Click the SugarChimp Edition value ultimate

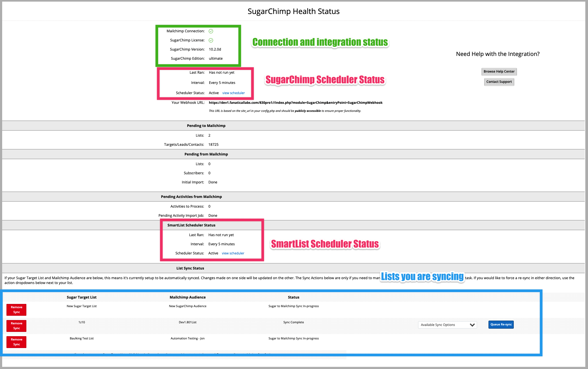pyautogui.click(x=216, y=59)
